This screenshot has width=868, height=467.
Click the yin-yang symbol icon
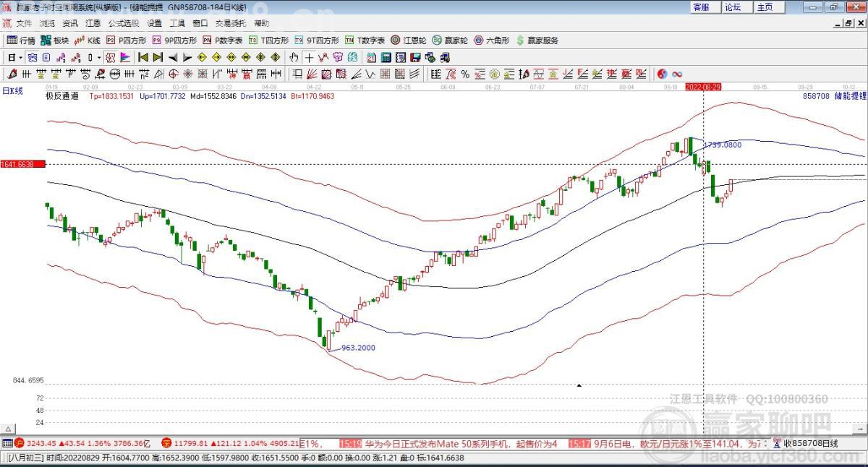(x=663, y=74)
